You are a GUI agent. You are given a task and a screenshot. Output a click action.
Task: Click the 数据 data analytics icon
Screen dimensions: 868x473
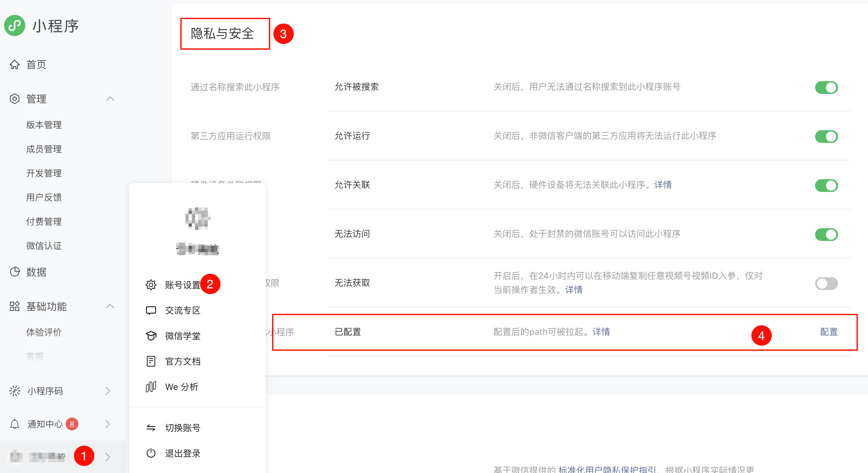(15, 272)
